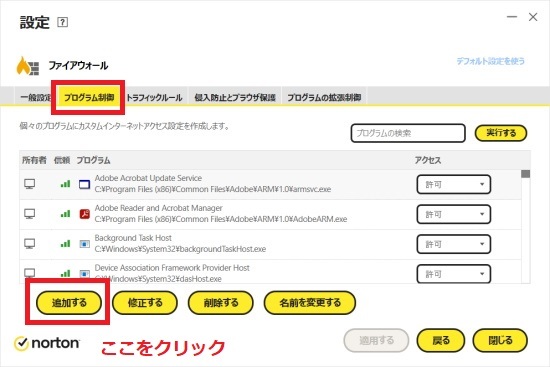The width and height of the screenshot is (550, 367).
Task: Click the デフォルト設定を使う link
Action: coord(490,61)
